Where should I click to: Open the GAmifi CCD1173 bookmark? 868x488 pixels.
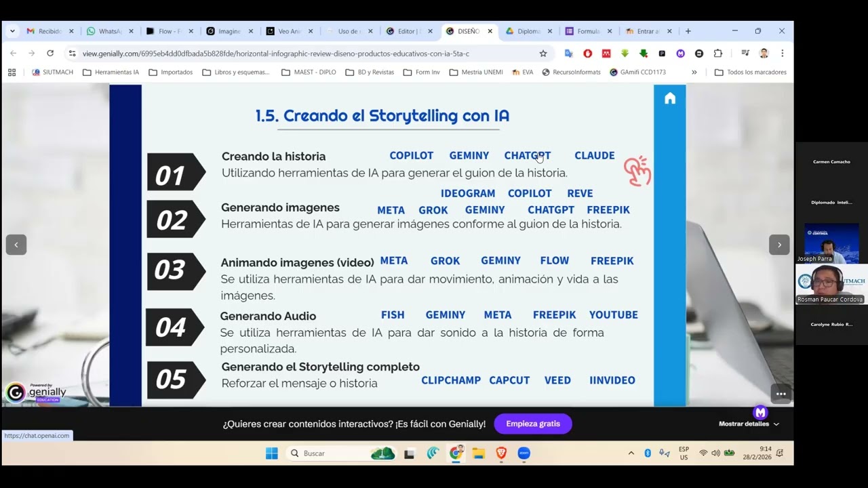click(x=637, y=72)
